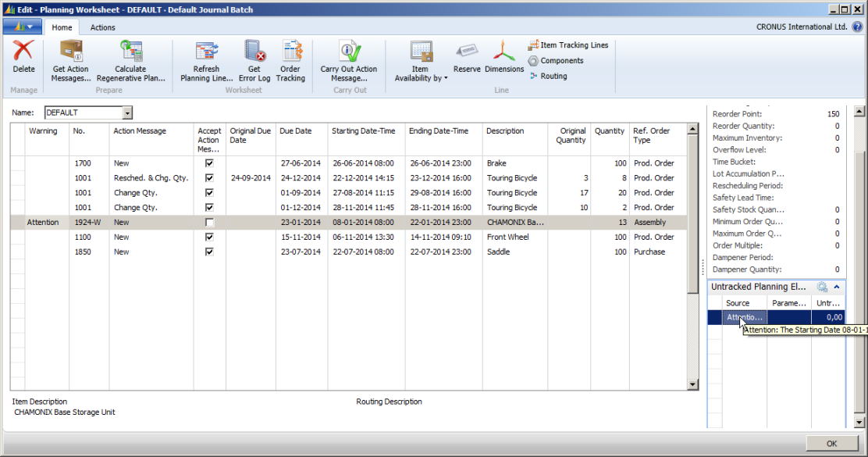Switch to the Actions tab
Screen dimensions: 868x457
pos(103,27)
